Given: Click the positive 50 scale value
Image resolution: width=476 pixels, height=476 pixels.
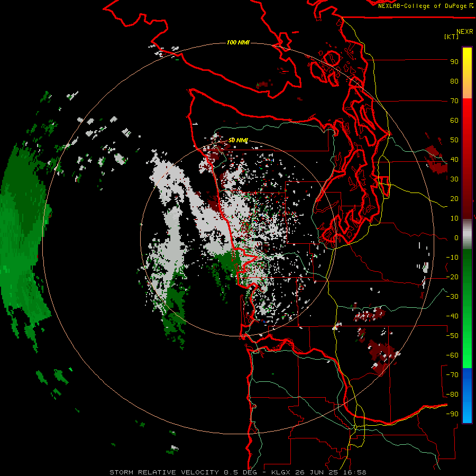Looking at the screenshot, I should (454, 140).
